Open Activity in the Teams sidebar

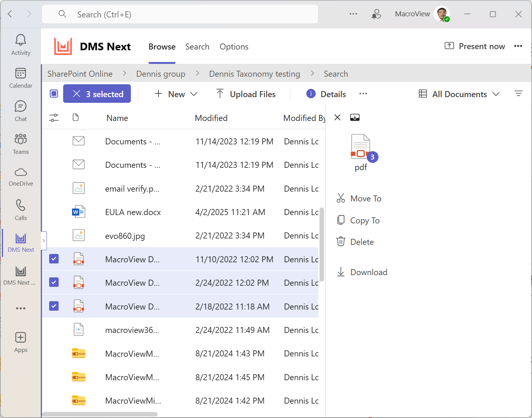tap(21, 45)
